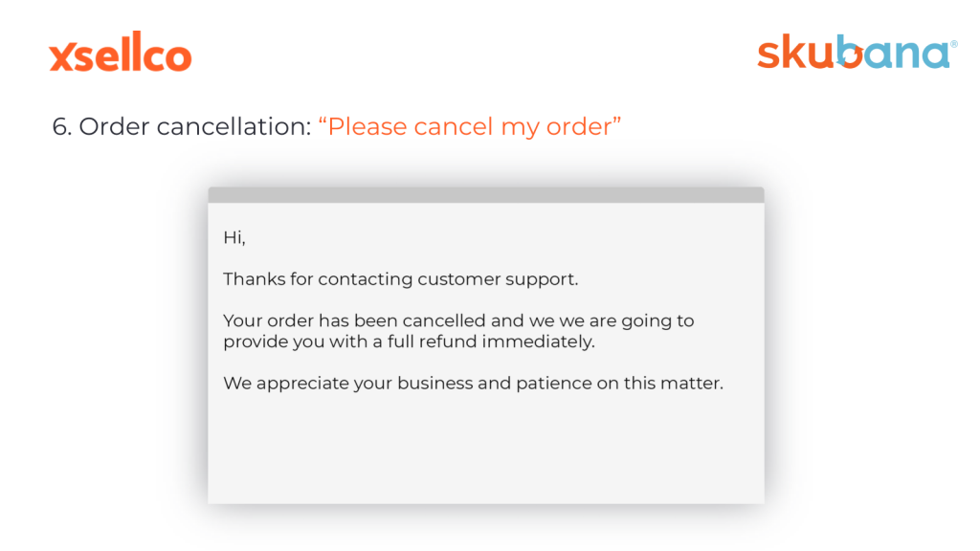The image size is (980, 551).
Task: Click the xsellco logo
Action: pyautogui.click(x=120, y=53)
